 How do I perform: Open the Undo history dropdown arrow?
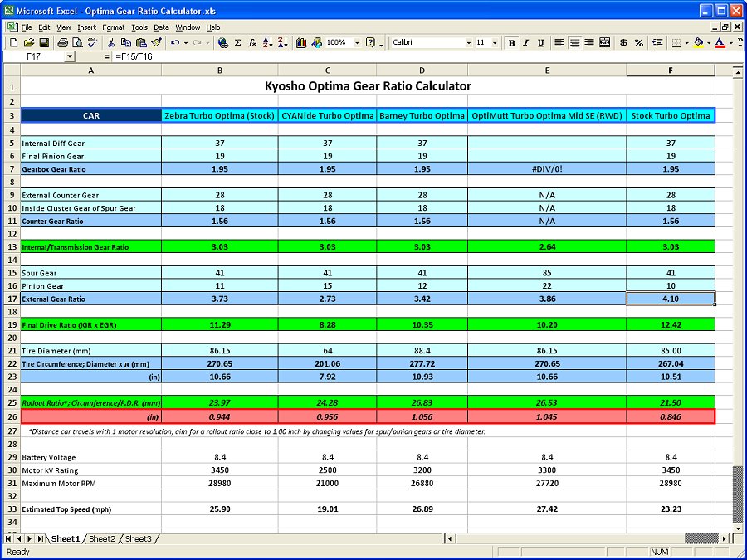[186, 43]
